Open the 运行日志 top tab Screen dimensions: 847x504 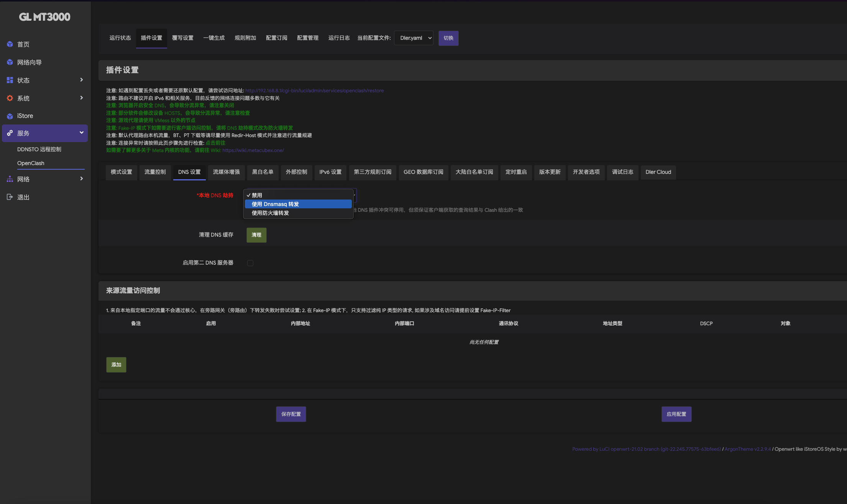click(339, 38)
